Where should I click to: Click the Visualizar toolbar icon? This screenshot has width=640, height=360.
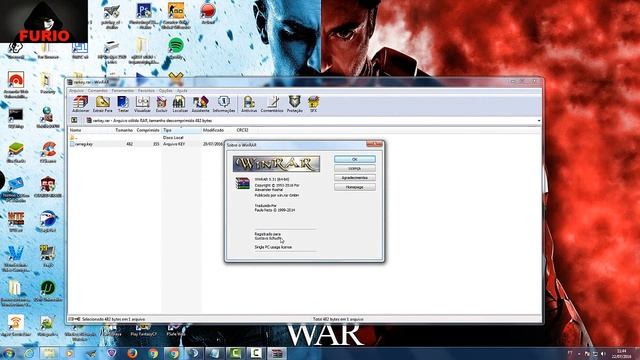(x=142, y=104)
